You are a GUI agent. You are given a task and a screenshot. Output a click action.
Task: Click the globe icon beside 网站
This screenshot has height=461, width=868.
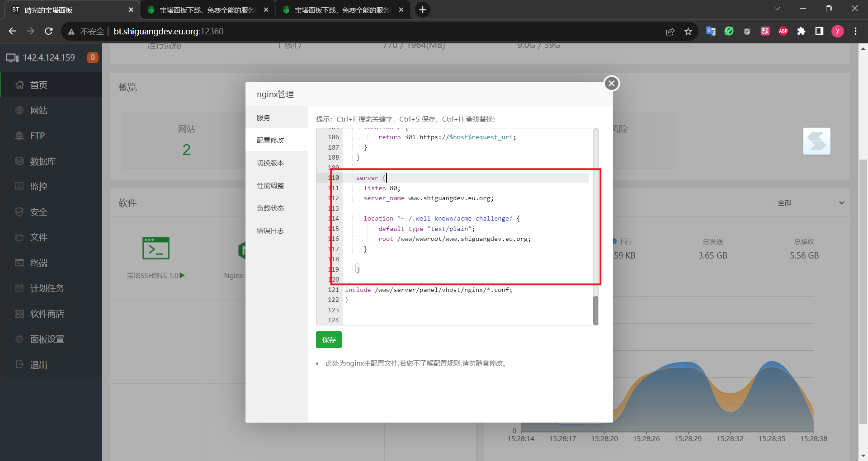(x=19, y=110)
